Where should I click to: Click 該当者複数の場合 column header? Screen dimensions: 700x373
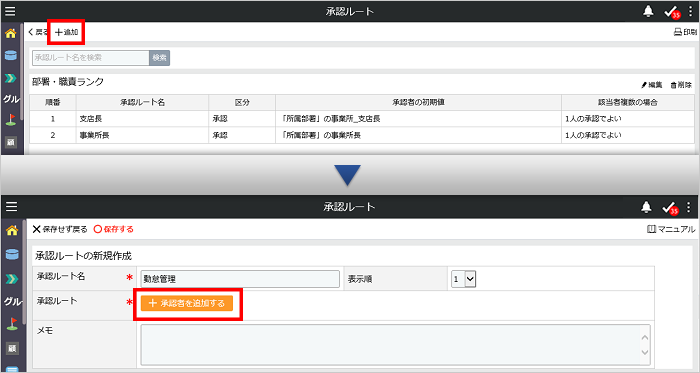coord(628,103)
